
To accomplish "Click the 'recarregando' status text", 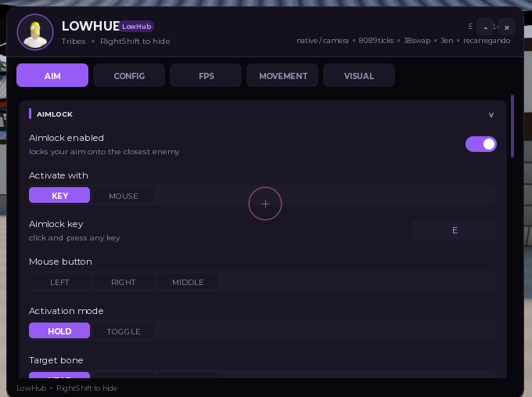I will (487, 41).
